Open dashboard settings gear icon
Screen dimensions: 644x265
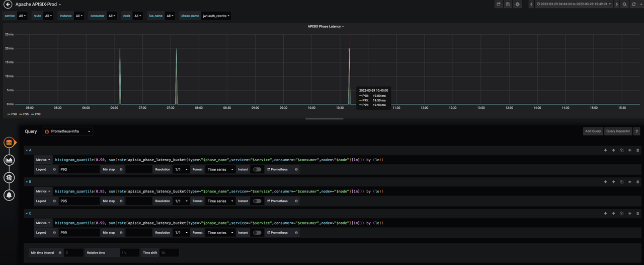(518, 5)
